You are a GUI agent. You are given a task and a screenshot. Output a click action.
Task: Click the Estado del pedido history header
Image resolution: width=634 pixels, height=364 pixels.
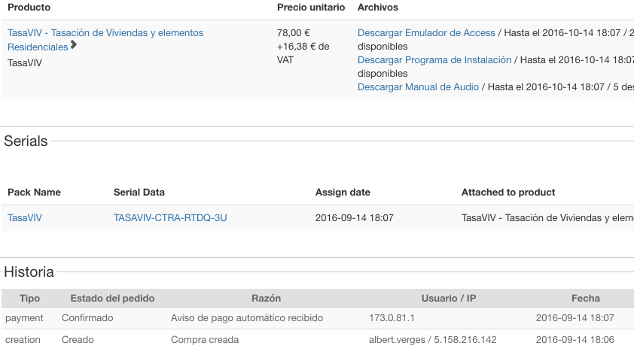point(112,298)
